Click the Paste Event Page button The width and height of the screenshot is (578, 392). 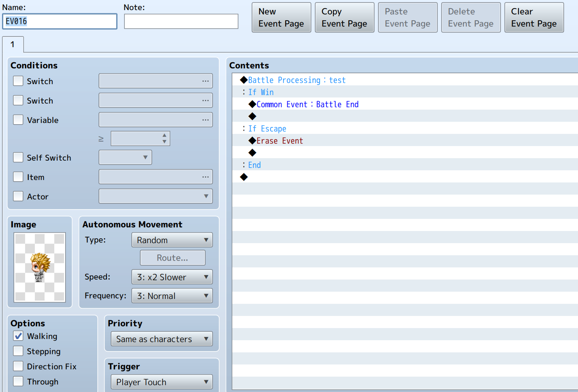coord(408,17)
